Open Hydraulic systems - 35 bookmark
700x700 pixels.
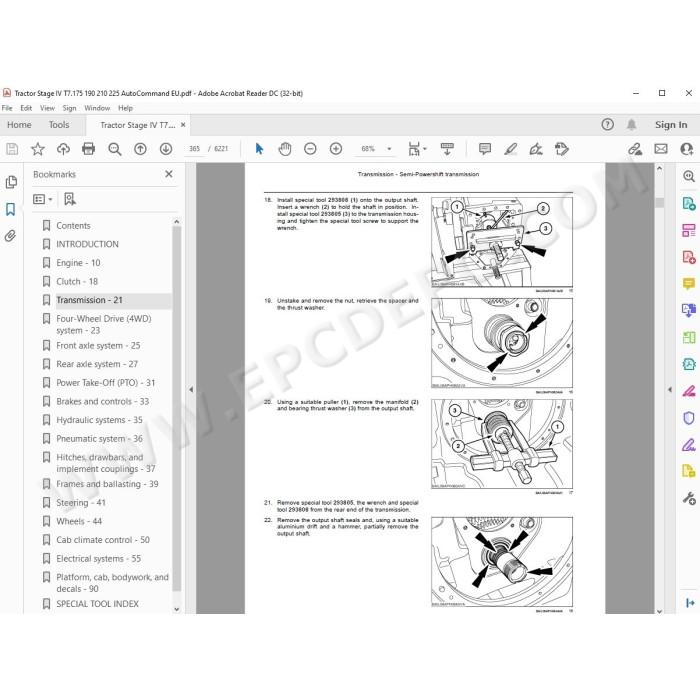[99, 420]
